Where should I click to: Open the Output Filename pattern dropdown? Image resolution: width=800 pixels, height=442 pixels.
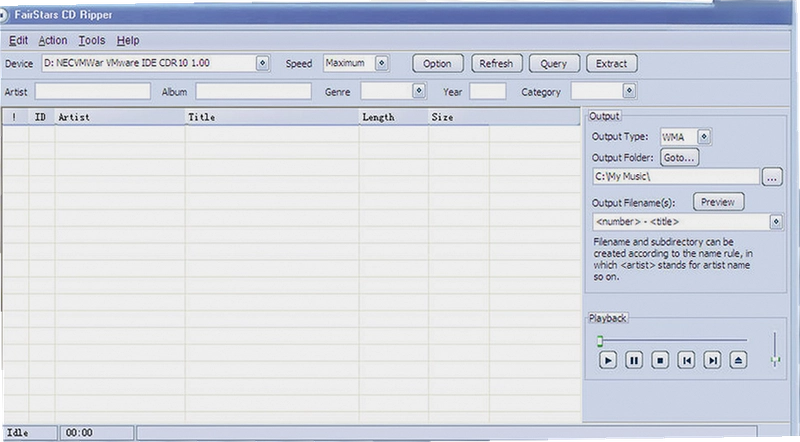point(776,222)
